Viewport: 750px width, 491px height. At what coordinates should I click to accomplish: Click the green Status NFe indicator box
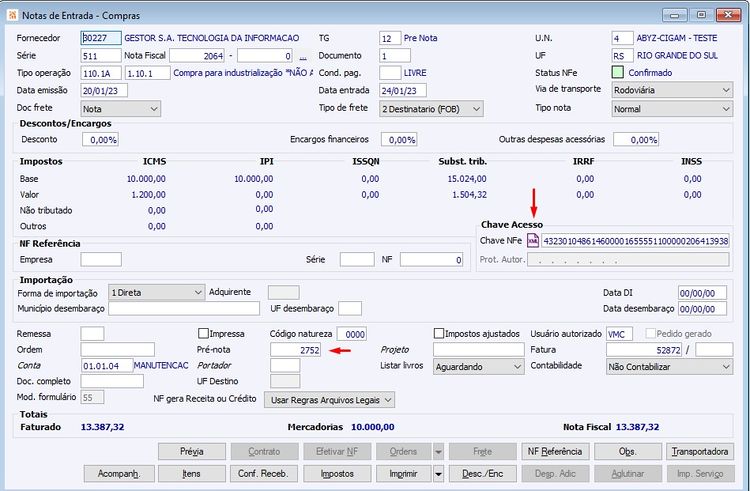click(x=618, y=73)
